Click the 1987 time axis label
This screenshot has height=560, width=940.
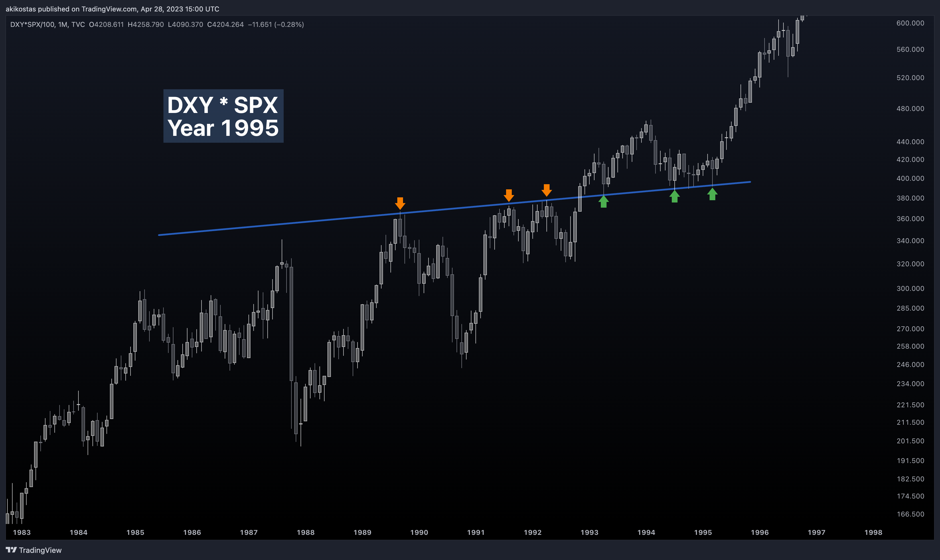(249, 533)
